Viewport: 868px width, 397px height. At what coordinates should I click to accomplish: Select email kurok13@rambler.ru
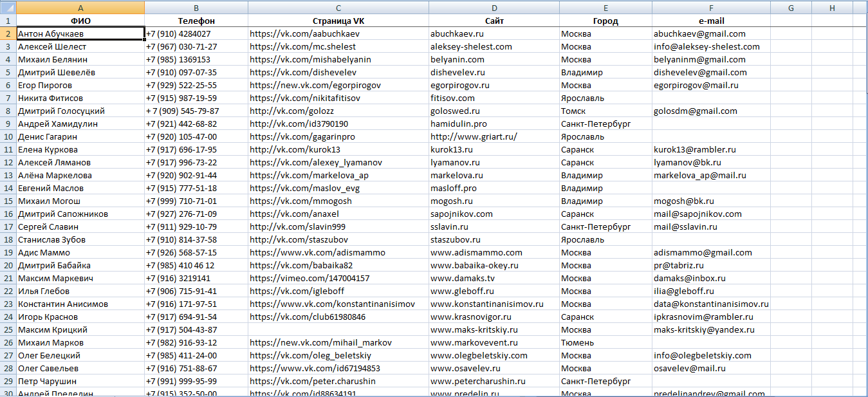point(711,149)
